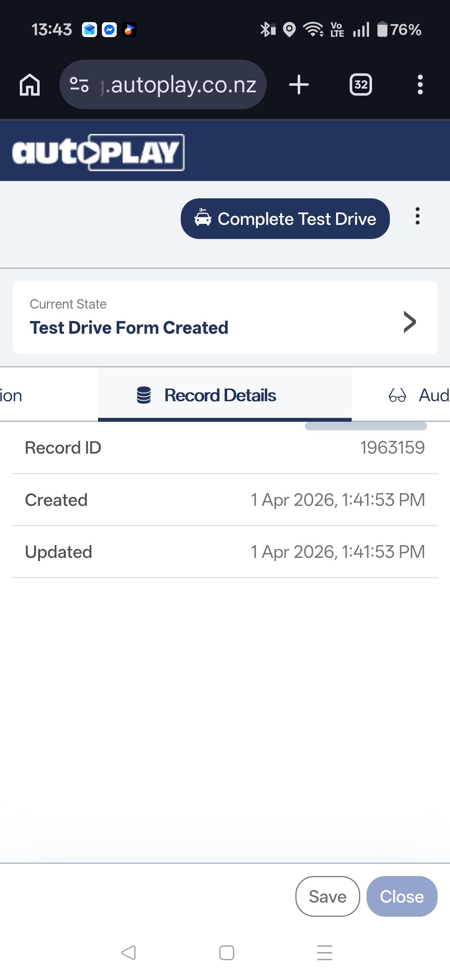Image resolution: width=450 pixels, height=980 pixels.
Task: Tap the browser home icon
Action: [x=30, y=84]
